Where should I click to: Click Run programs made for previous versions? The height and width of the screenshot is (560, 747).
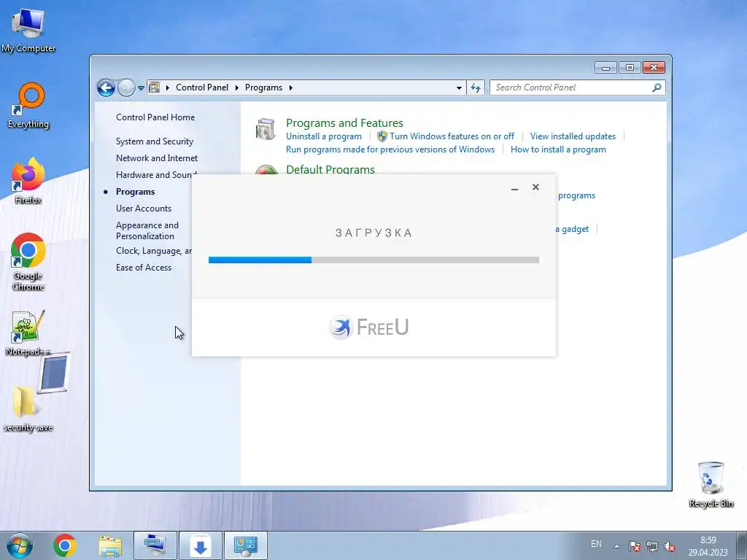pos(390,149)
